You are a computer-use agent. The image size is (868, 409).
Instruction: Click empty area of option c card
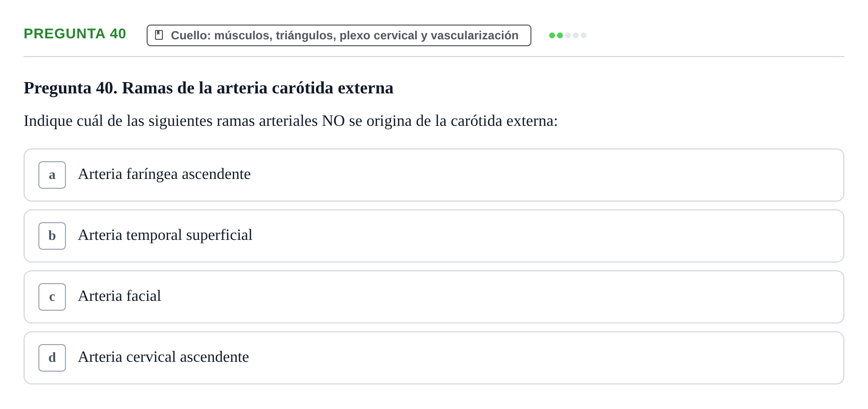[x=492, y=297]
